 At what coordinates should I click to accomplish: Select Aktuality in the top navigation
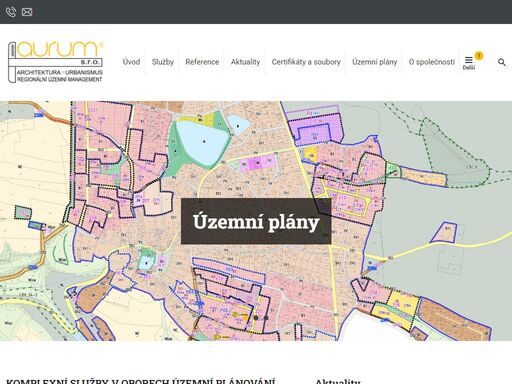click(x=245, y=62)
